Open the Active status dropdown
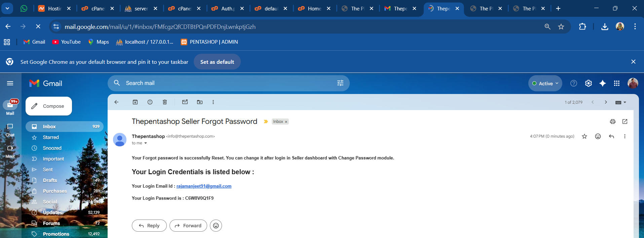Image resolution: width=644 pixels, height=238 pixels. [545, 83]
